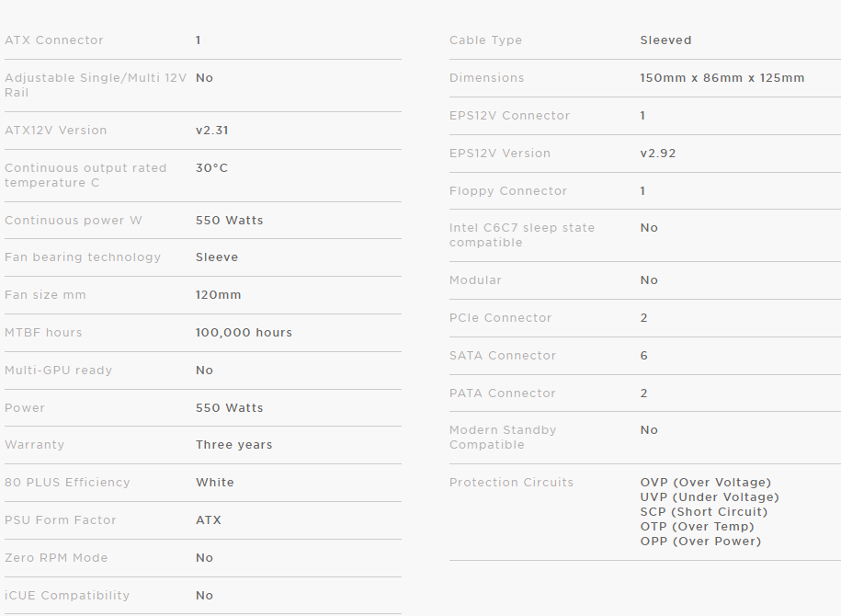Click the OVP (Over Voltage) protection entry
This screenshot has width=841, height=616.
point(706,483)
